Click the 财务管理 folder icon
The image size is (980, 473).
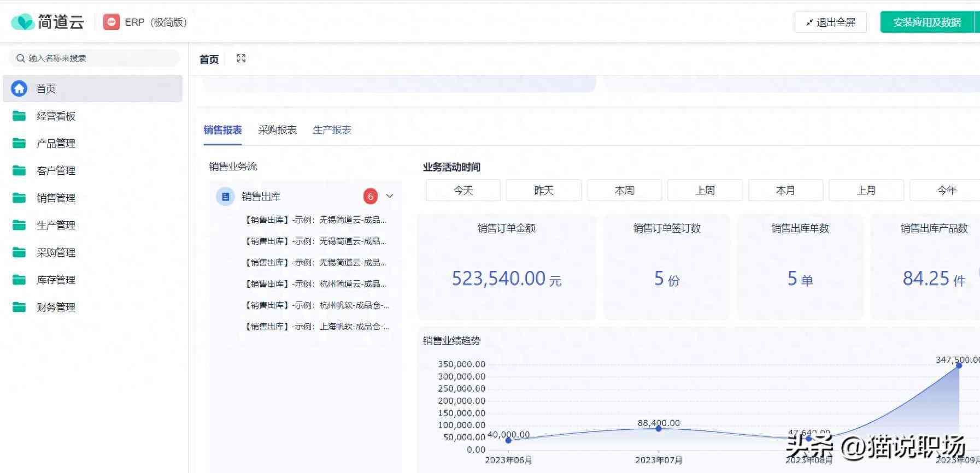tap(19, 307)
